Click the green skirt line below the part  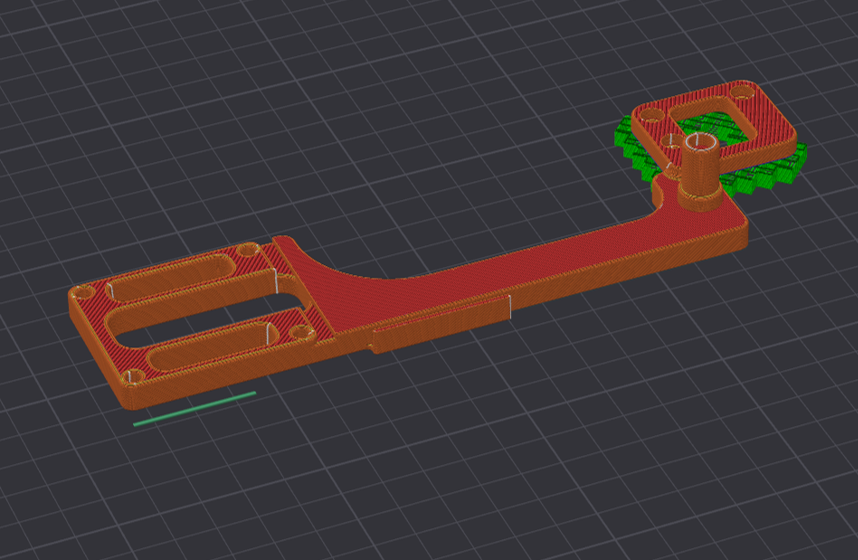pos(195,408)
